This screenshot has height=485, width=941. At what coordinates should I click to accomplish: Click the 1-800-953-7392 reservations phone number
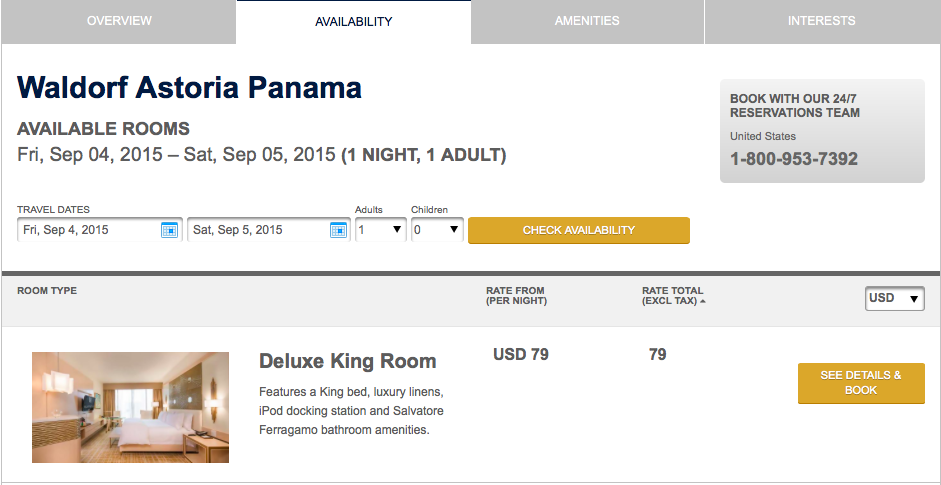(x=793, y=159)
